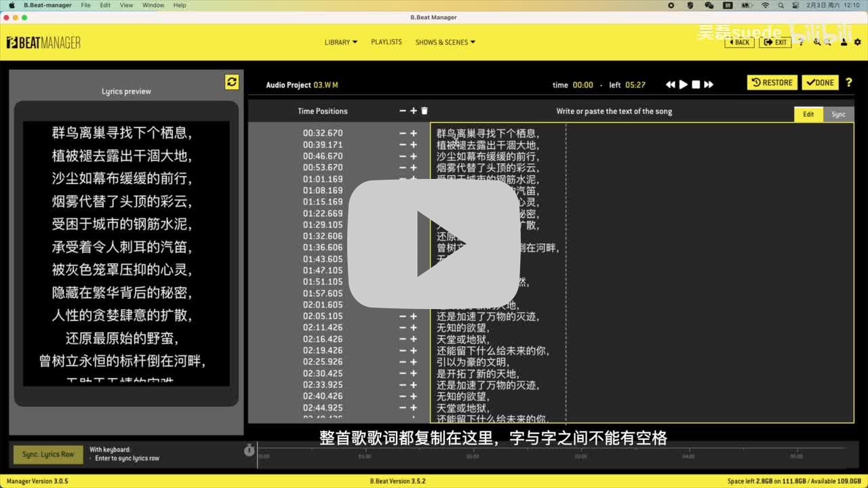This screenshot has height=488, width=868.
Task: Open the Help menu
Action: point(180,5)
